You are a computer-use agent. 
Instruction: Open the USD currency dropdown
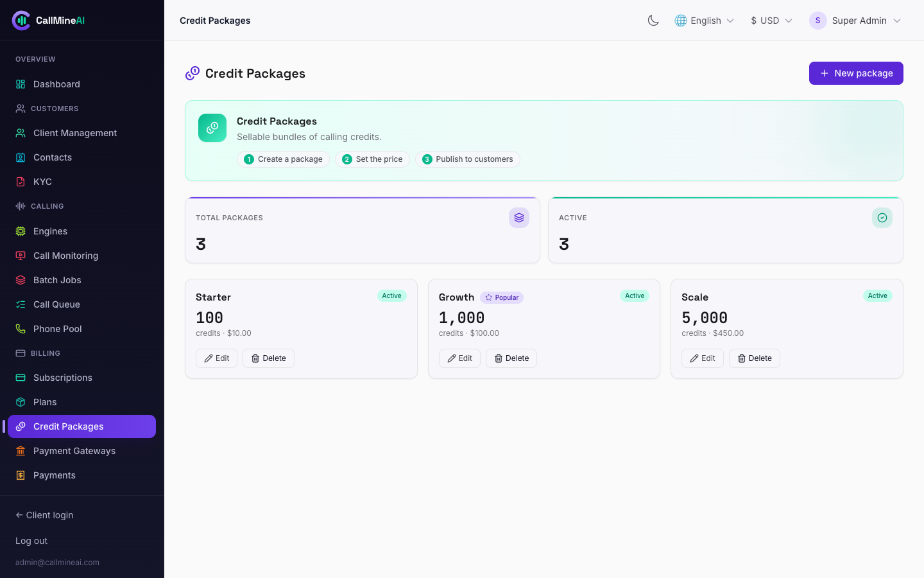point(771,21)
